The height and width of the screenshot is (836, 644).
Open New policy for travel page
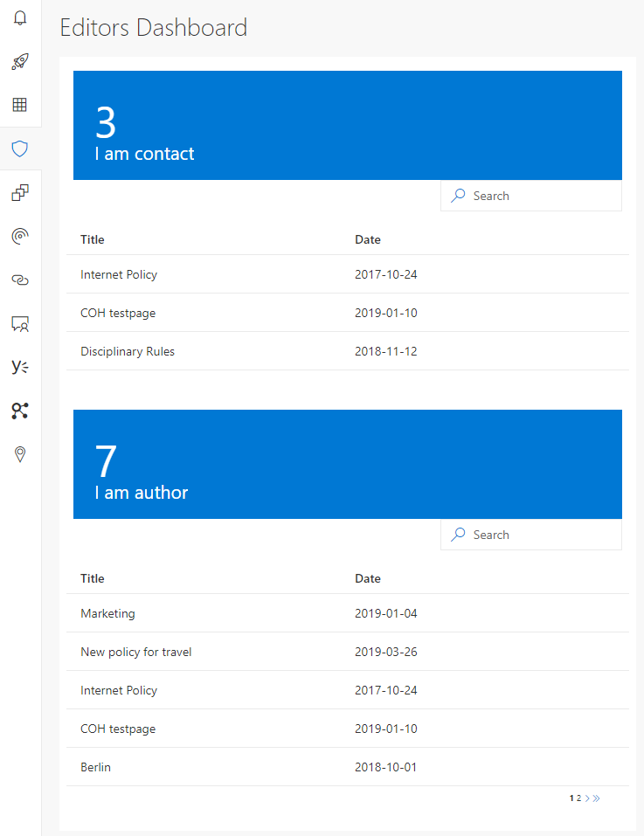[136, 652]
